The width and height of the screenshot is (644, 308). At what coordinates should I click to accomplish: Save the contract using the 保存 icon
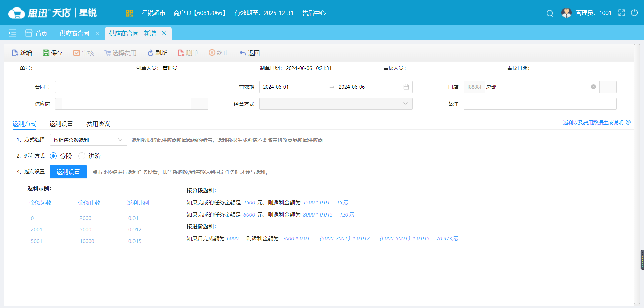46,53
